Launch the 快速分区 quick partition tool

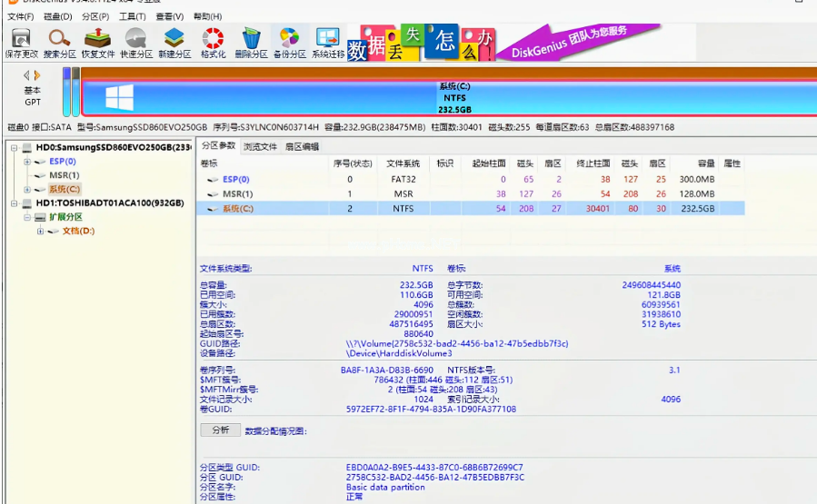(x=136, y=42)
